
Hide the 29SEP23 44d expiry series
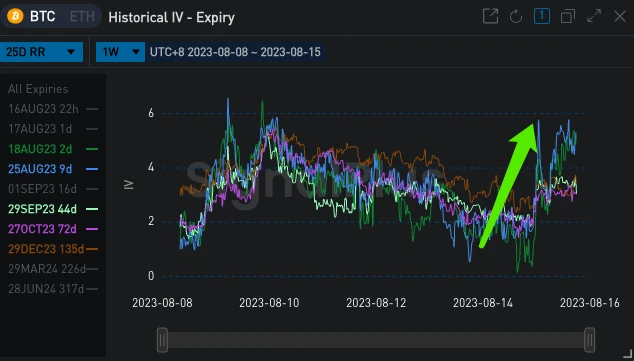tap(53, 209)
